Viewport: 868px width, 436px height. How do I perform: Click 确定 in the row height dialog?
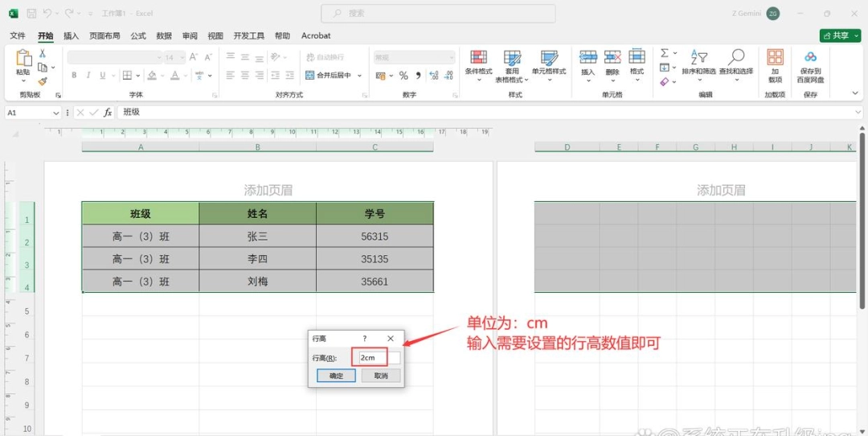pos(336,376)
